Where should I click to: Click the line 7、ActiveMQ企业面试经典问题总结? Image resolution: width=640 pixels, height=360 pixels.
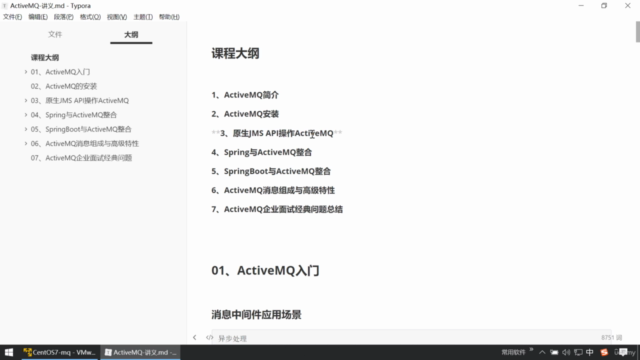click(x=277, y=209)
